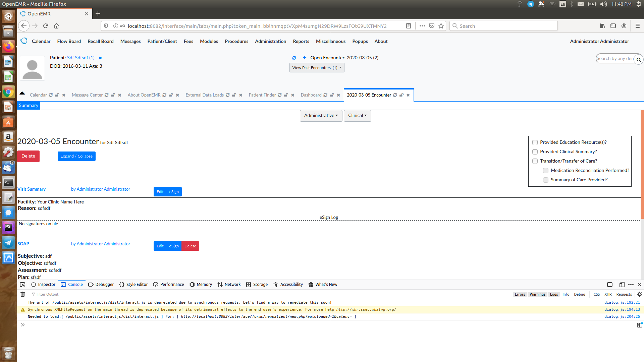
Task: Check Provided Education Resource(s)?
Action: (x=535, y=142)
